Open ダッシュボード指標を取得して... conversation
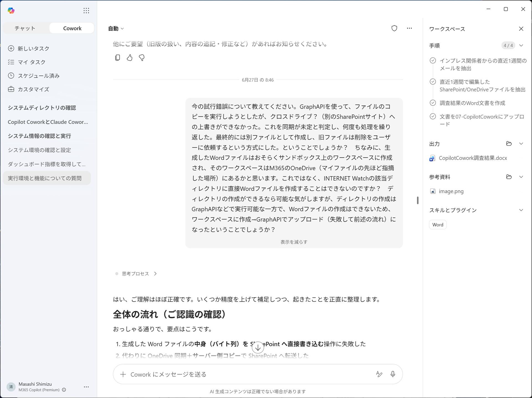The image size is (532, 398). tap(47, 164)
